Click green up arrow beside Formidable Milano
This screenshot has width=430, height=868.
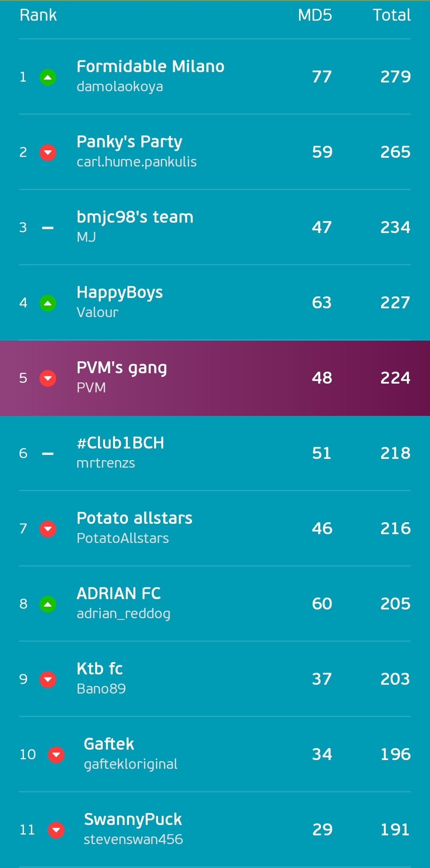pyautogui.click(x=48, y=77)
